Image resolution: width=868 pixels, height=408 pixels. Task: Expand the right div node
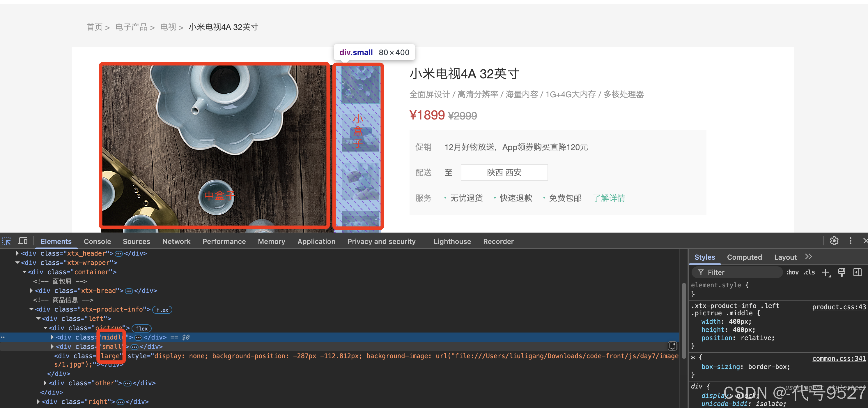[38, 402]
